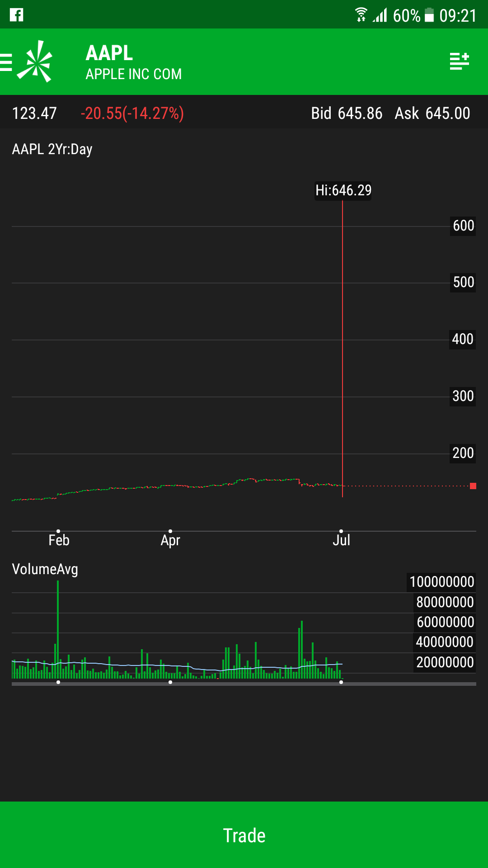Open the hamburger navigation menu
The image size is (488, 868).
[x=6, y=62]
